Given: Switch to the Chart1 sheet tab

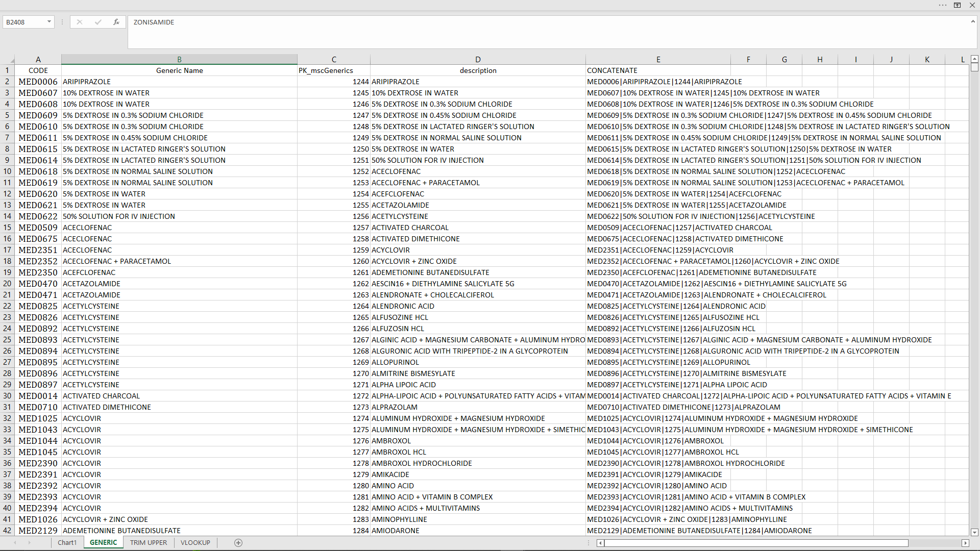Looking at the screenshot, I should pos(67,542).
